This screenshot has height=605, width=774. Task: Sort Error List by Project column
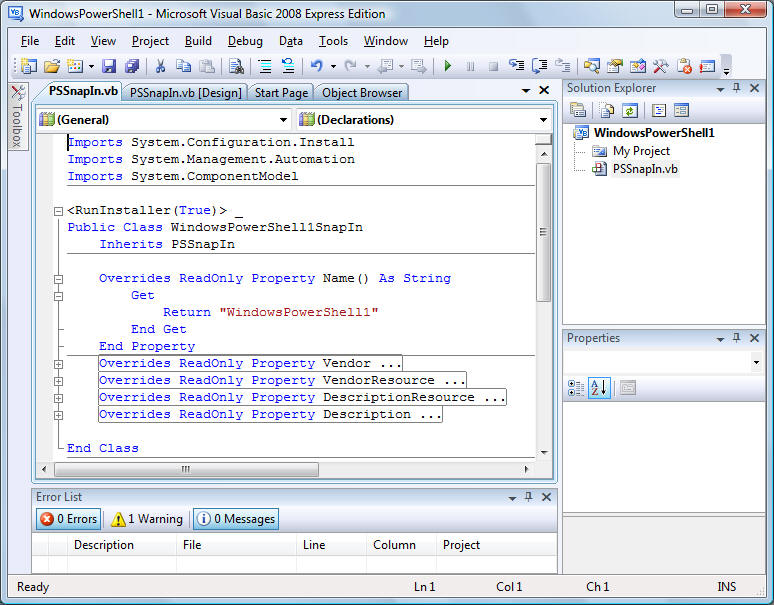tap(497, 545)
